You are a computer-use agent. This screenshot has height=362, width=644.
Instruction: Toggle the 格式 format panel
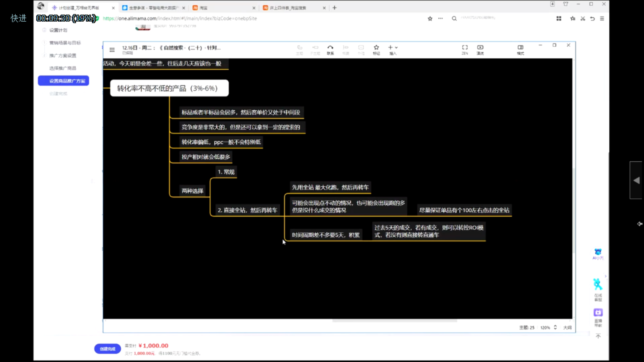pos(520,49)
